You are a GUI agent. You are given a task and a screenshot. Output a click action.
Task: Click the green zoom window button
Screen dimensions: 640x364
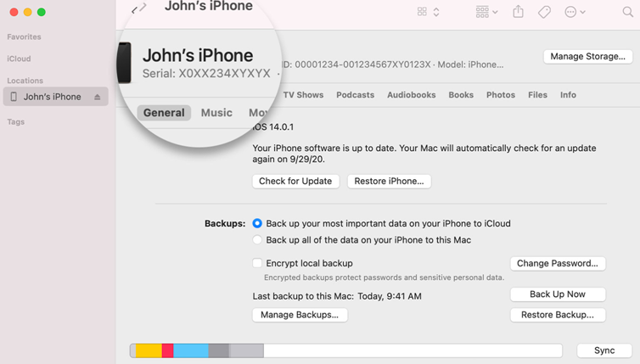(42, 12)
